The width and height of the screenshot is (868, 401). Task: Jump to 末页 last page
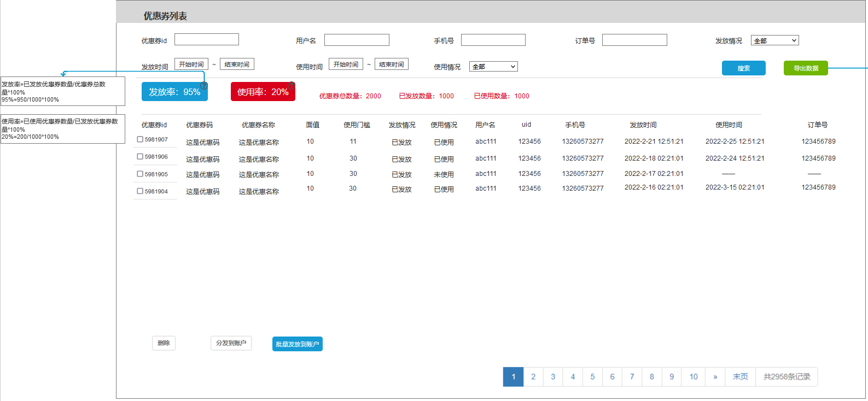[x=741, y=377]
